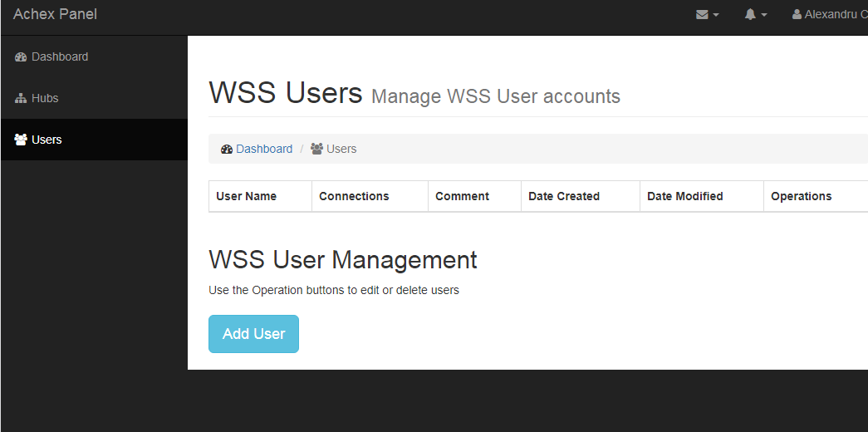Screen dimensions: 868x432
Task: Open the envelope messages icon
Action: point(702,15)
